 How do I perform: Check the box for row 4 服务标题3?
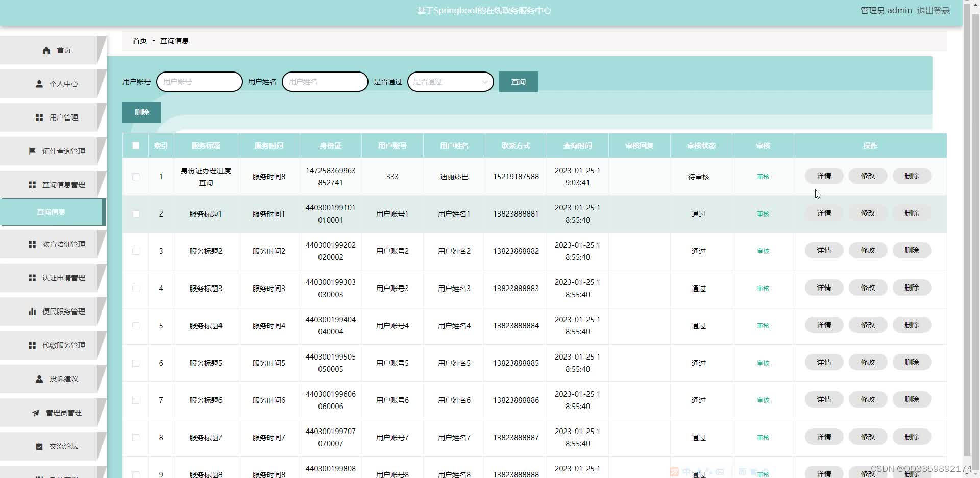136,289
